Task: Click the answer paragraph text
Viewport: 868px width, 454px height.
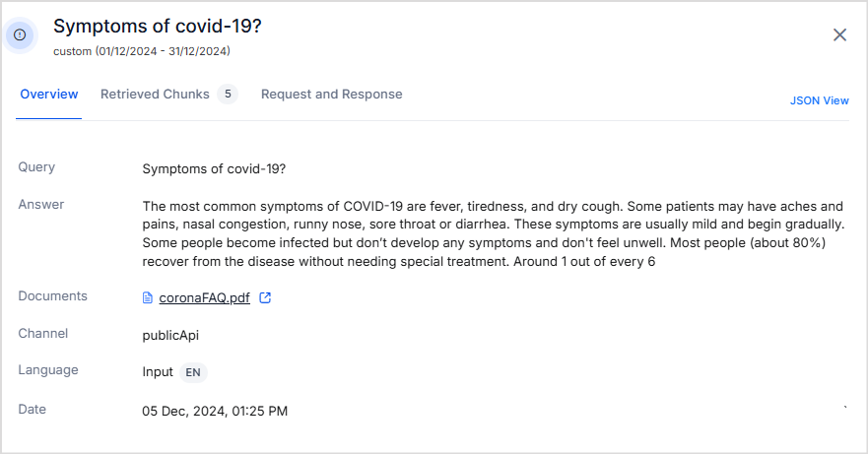Action: tap(494, 233)
